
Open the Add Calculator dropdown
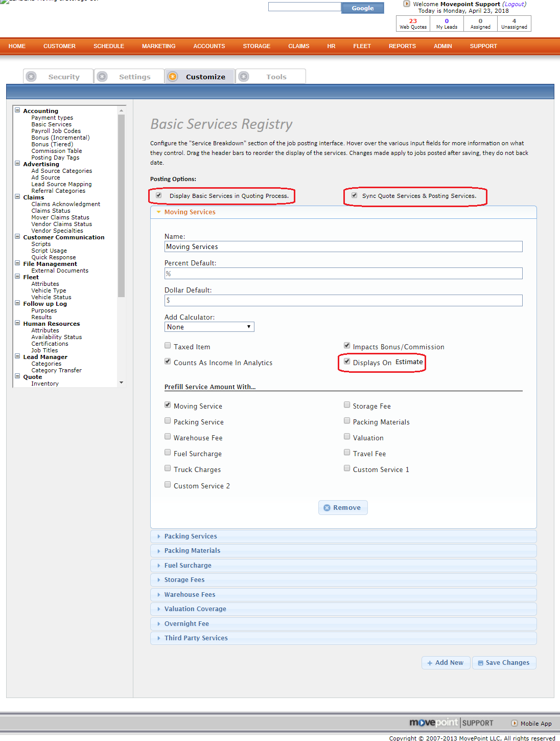click(209, 327)
